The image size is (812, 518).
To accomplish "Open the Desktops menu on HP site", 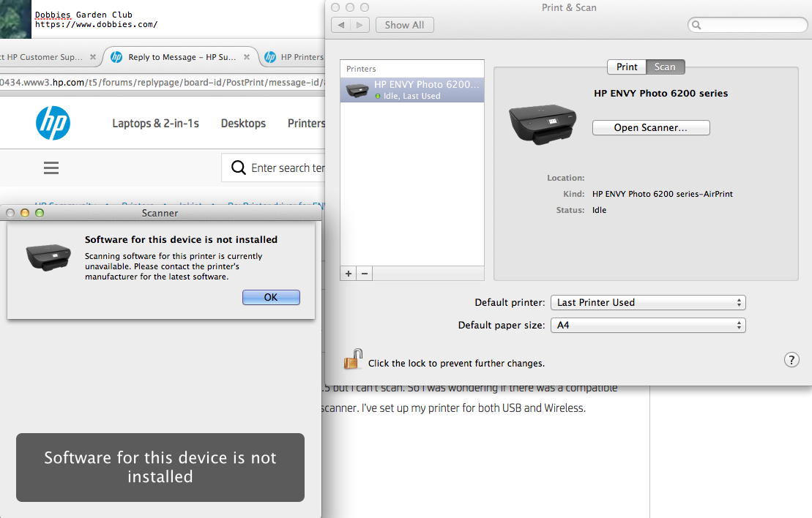I will [x=243, y=123].
